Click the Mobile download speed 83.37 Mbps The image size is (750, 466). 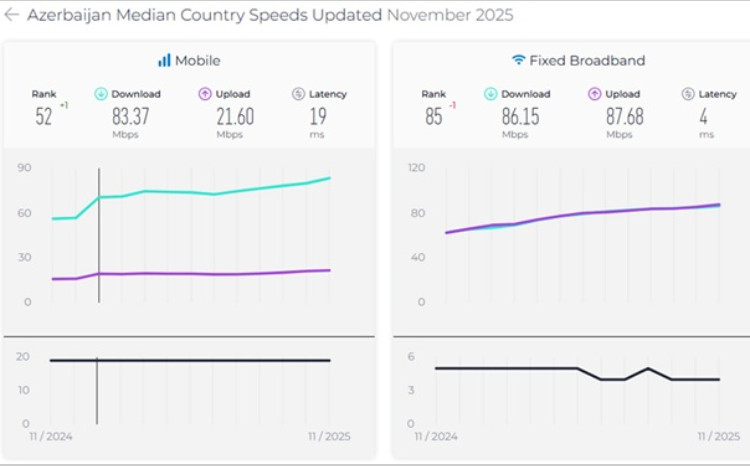[132, 117]
